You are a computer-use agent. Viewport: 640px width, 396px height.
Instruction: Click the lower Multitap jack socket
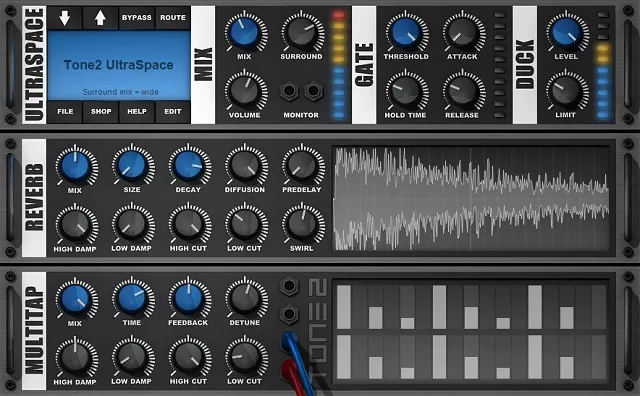(x=289, y=314)
